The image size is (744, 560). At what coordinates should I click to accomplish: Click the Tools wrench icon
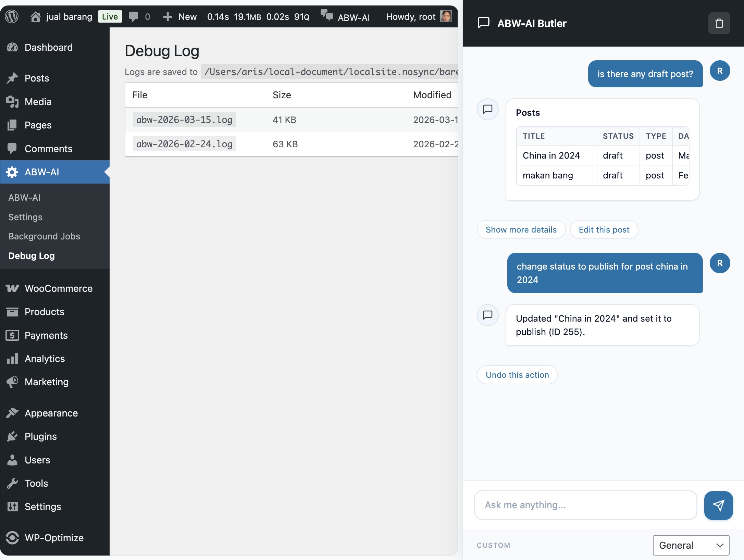pyautogui.click(x=12, y=483)
